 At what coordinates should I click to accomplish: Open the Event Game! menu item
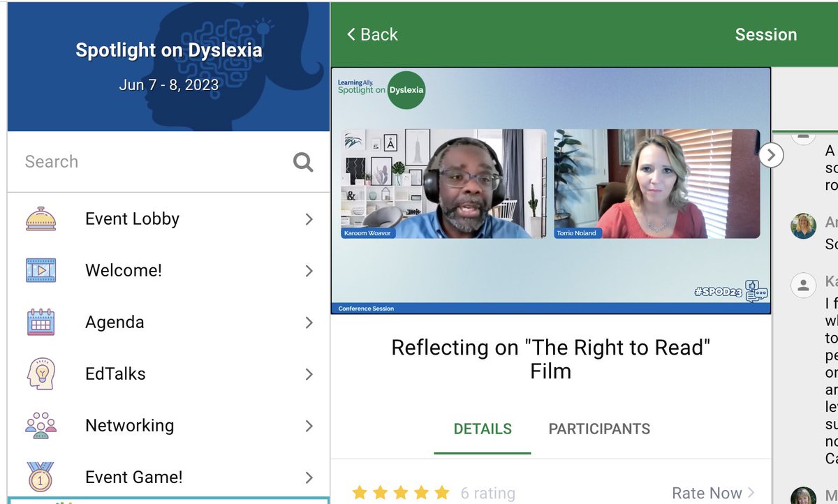point(168,477)
